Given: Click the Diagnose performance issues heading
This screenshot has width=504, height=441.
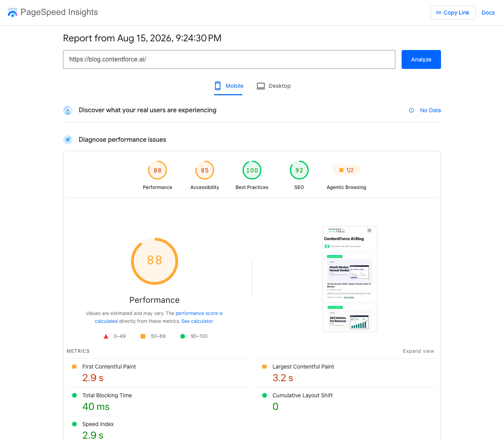Looking at the screenshot, I should pyautogui.click(x=122, y=140).
